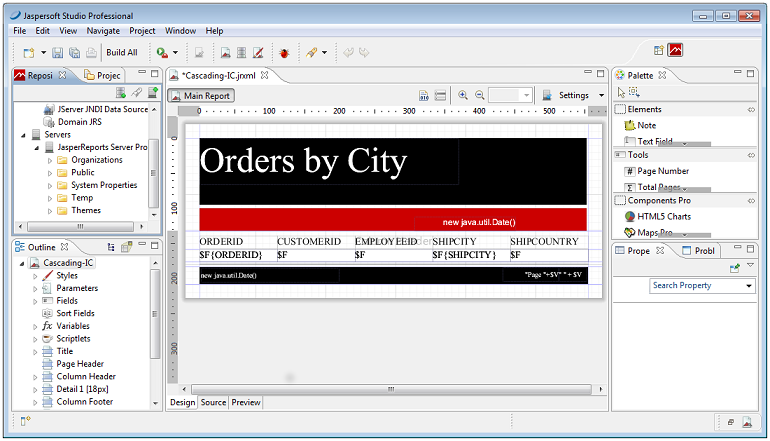This screenshot has height=441, width=770.
Task: Close the Cascading-IC.jrxml editor tab
Action: pyautogui.click(x=265, y=75)
